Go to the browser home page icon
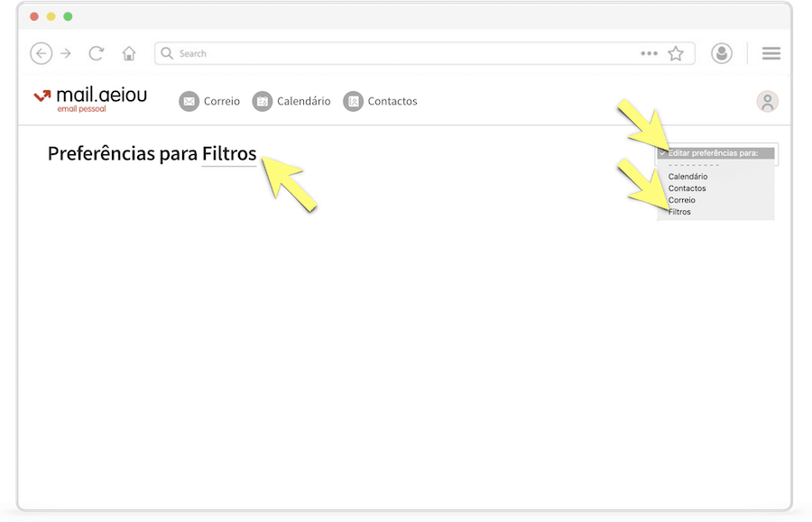The width and height of the screenshot is (812, 522). (x=129, y=53)
